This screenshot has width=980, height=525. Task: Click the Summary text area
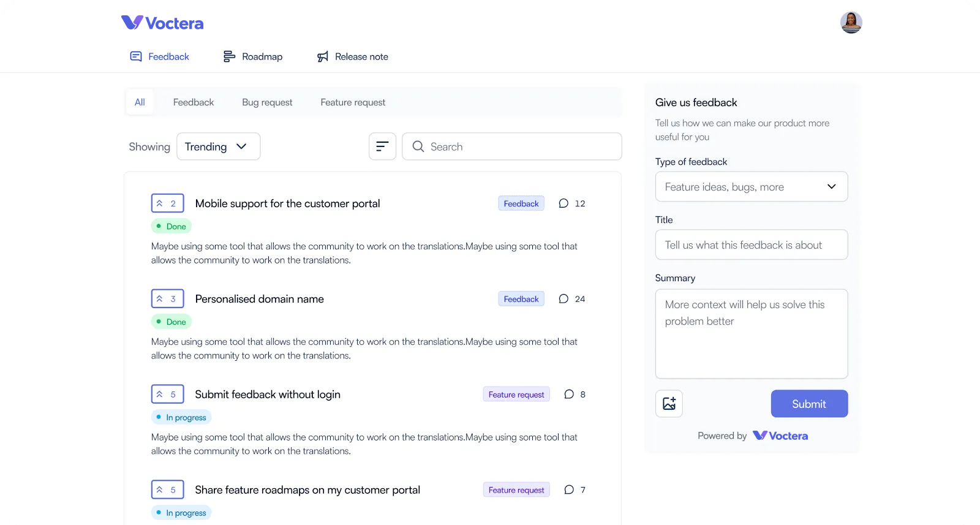pos(752,334)
